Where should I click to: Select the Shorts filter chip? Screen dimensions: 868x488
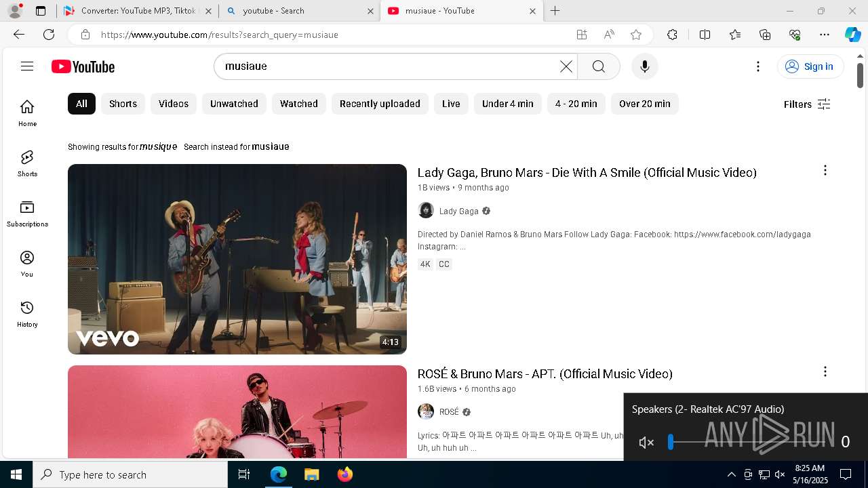click(123, 104)
